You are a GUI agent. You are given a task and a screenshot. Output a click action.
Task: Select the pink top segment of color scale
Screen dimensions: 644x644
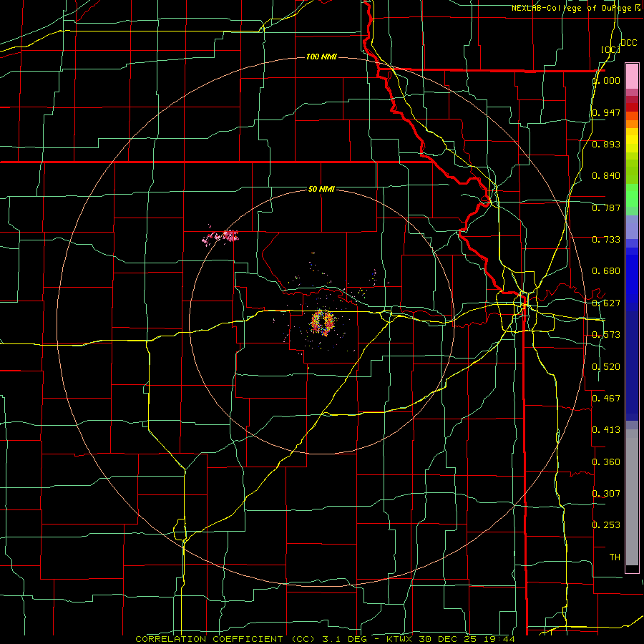point(632,76)
